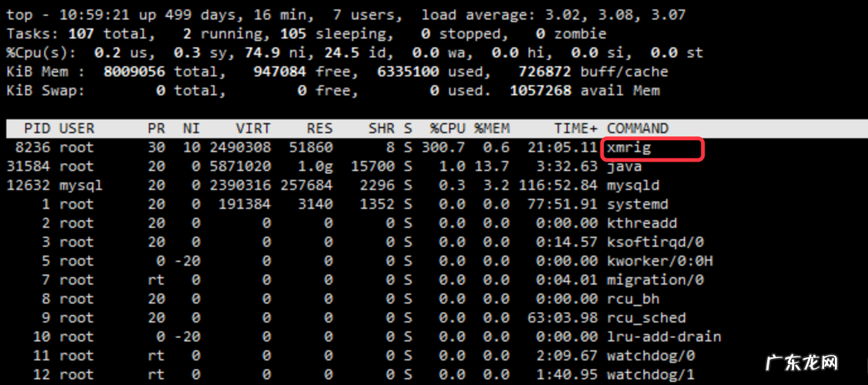Click the rcu_sched process name
Screen dimensions: 868x385
click(x=646, y=318)
